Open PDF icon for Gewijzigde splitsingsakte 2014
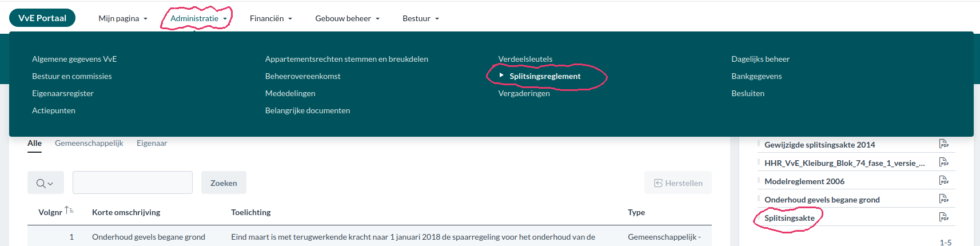The image size is (980, 246). 943,144
